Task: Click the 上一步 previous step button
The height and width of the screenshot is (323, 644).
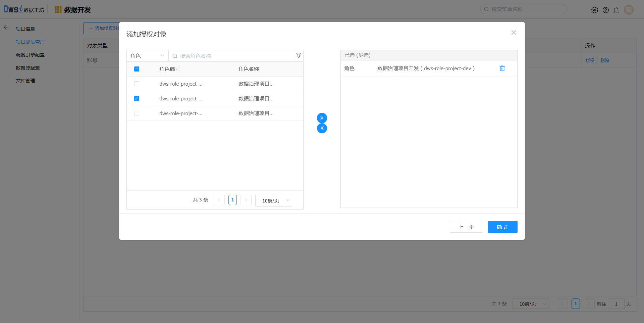Action: click(x=466, y=227)
